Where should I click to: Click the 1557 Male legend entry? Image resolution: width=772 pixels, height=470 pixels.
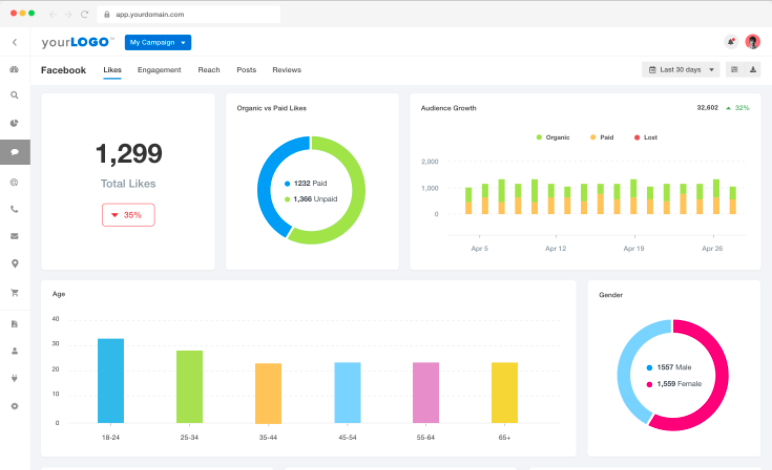click(669, 367)
